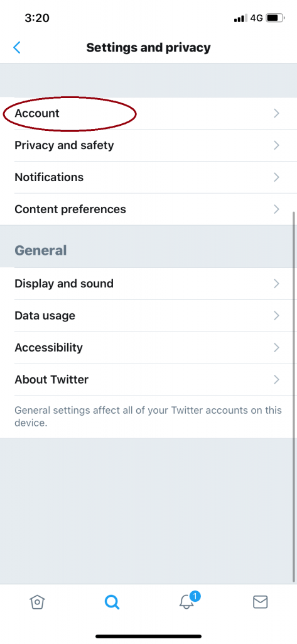Image resolution: width=297 pixels, height=644 pixels.
Task: Tap the blue notification badge
Action: pyautogui.click(x=195, y=596)
